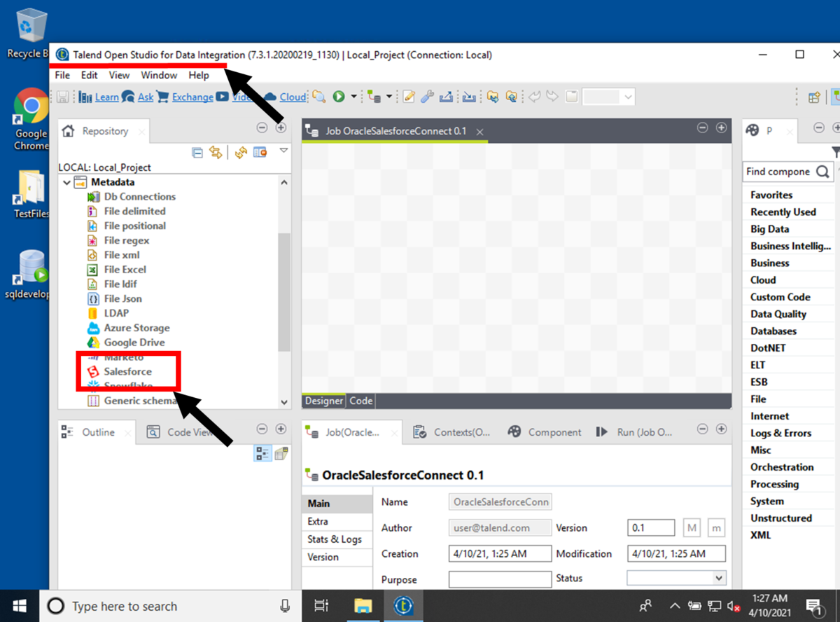
Task: Select the Outline tab
Action: coord(98,432)
